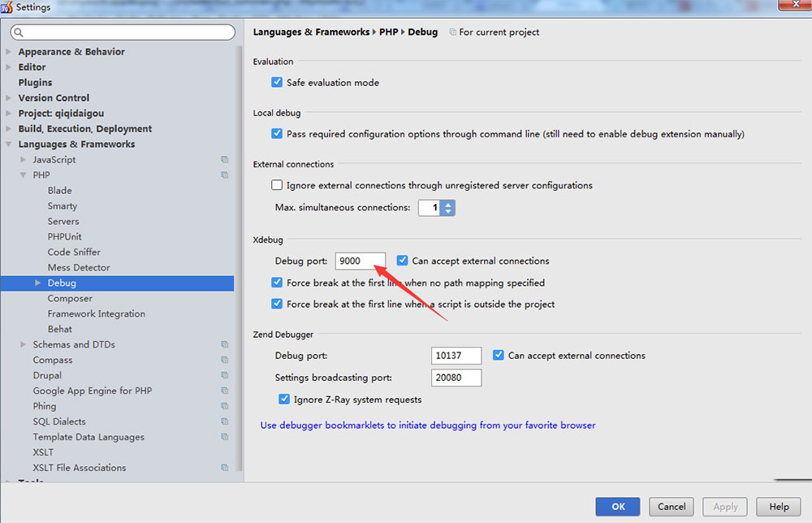Viewport: 812px width, 523px height.
Task: Increase max simultaneous connections with the up arrow
Action: pos(447,203)
